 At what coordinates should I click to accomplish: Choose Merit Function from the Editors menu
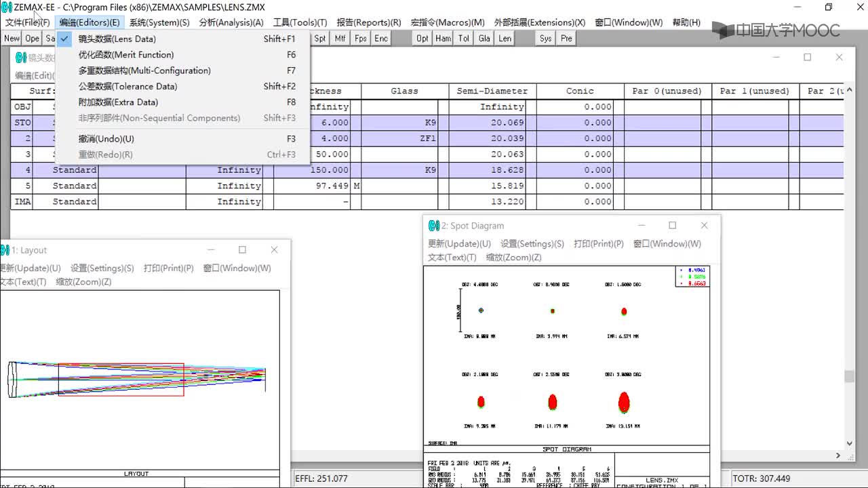pyautogui.click(x=183, y=55)
